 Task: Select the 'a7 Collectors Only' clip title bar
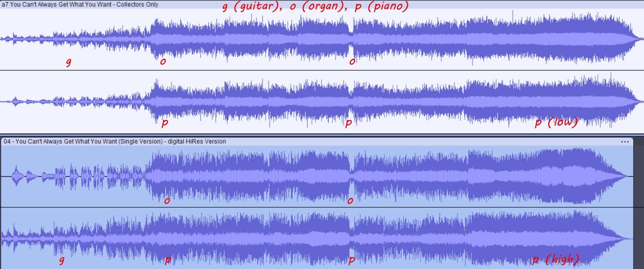[80, 5]
